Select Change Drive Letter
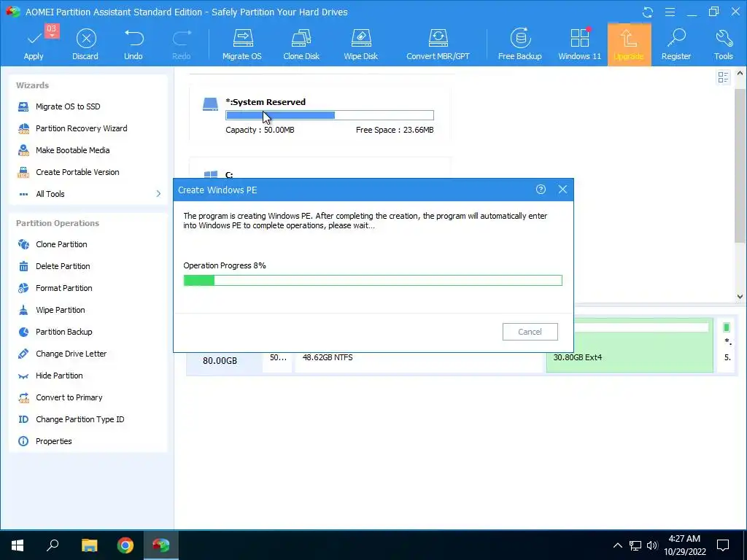Image resolution: width=747 pixels, height=560 pixels. (62, 354)
